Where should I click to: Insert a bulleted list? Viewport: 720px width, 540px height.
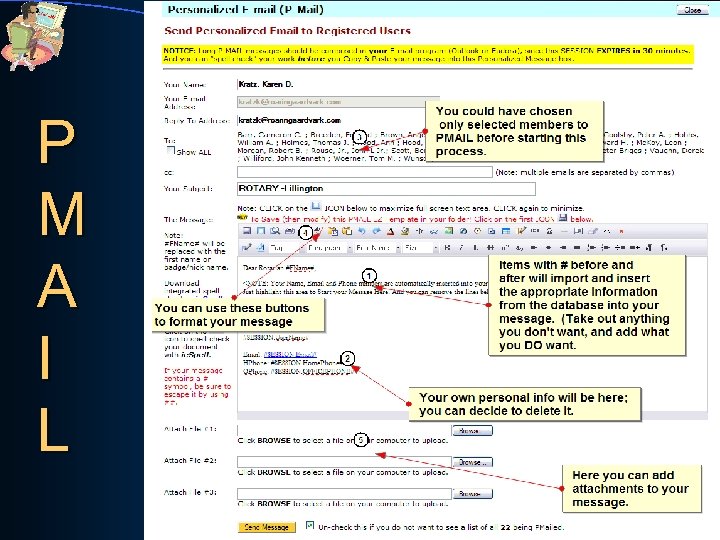606,248
